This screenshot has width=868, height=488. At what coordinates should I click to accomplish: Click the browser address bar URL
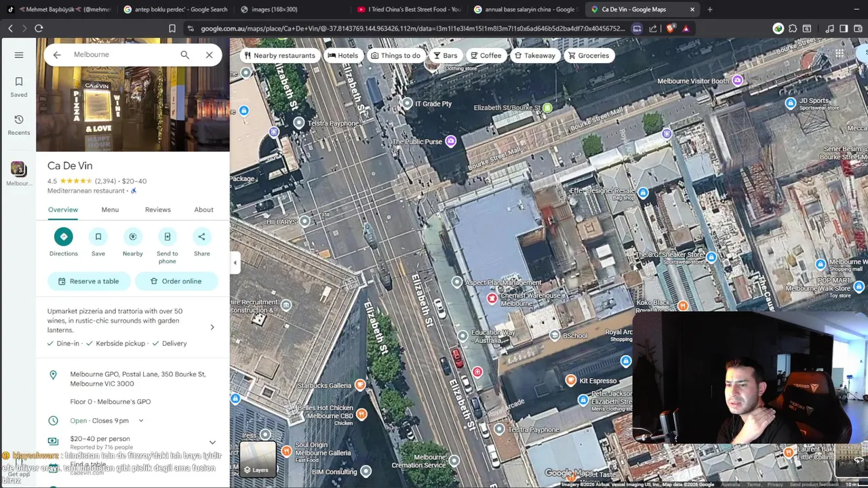point(412,28)
